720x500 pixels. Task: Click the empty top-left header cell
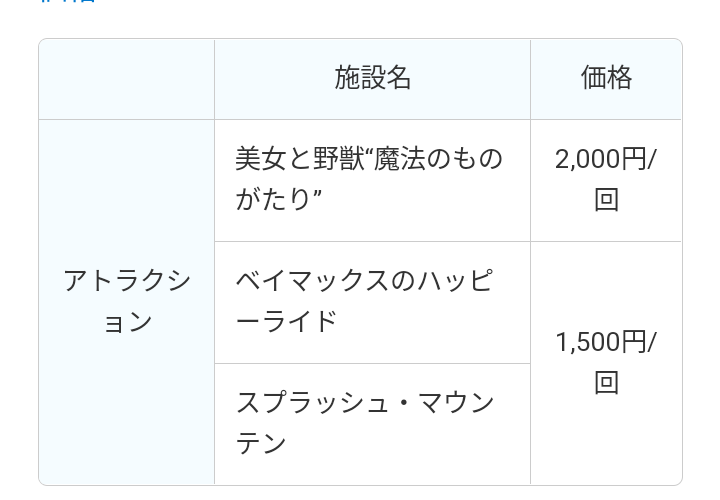tap(127, 79)
